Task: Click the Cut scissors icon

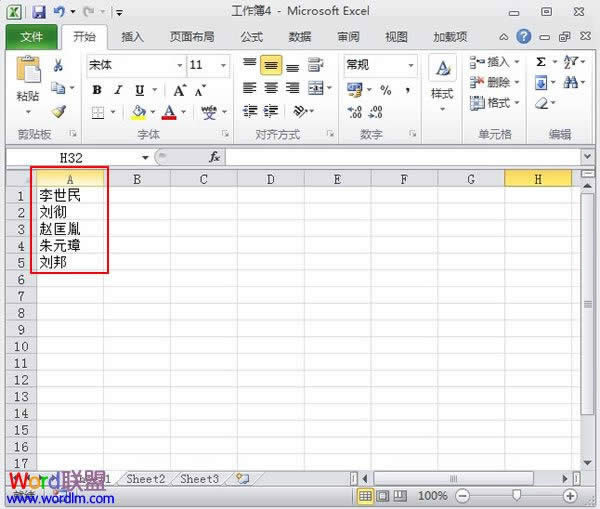Action: (x=58, y=65)
